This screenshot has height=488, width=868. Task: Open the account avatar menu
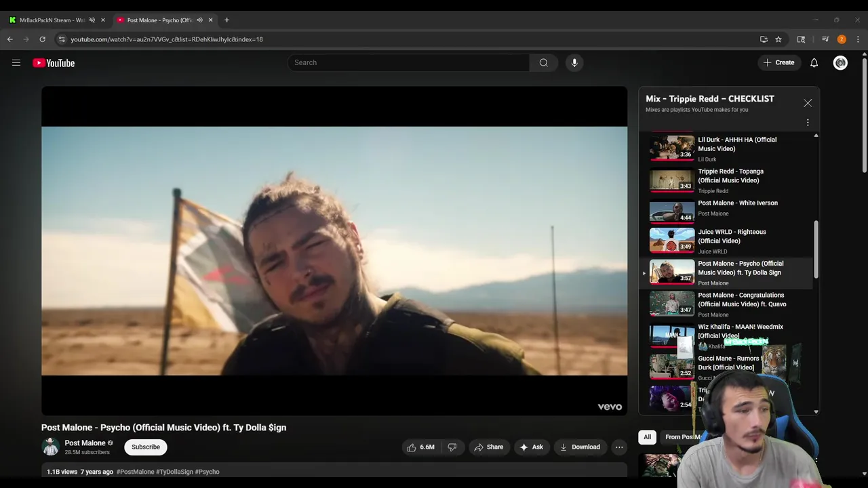click(x=840, y=62)
